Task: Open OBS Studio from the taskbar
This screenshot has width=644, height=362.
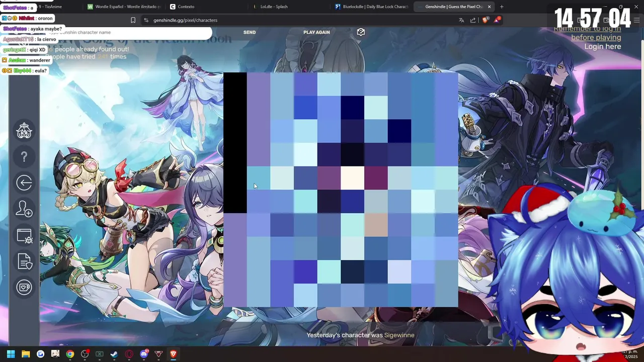Action: pos(85,354)
